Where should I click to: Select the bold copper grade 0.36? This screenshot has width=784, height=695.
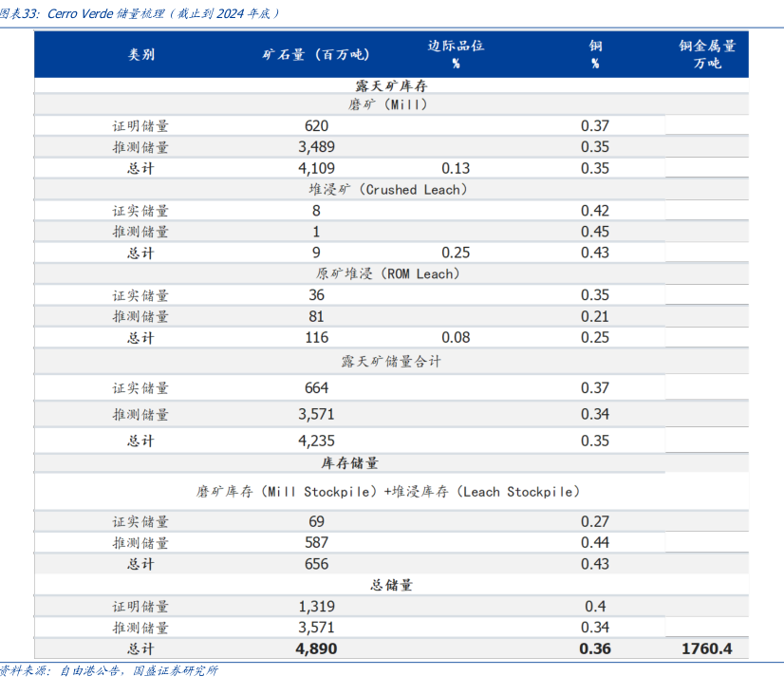tap(595, 649)
